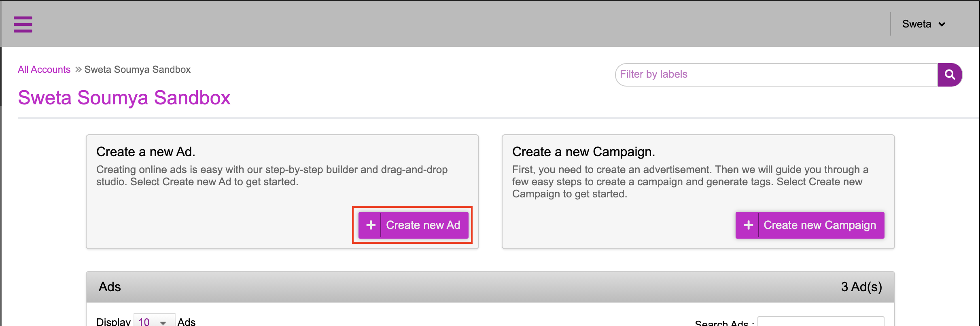Click the 3 Ad(s) count label

861,287
